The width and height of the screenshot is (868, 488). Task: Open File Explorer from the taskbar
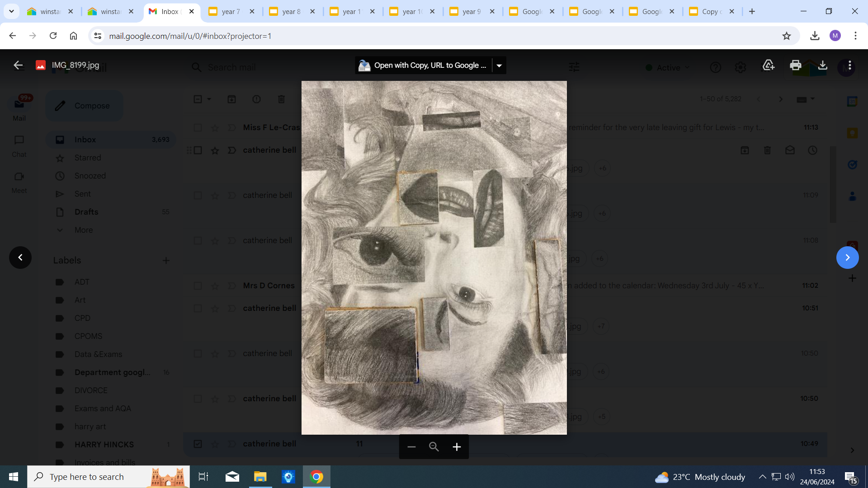(x=260, y=477)
